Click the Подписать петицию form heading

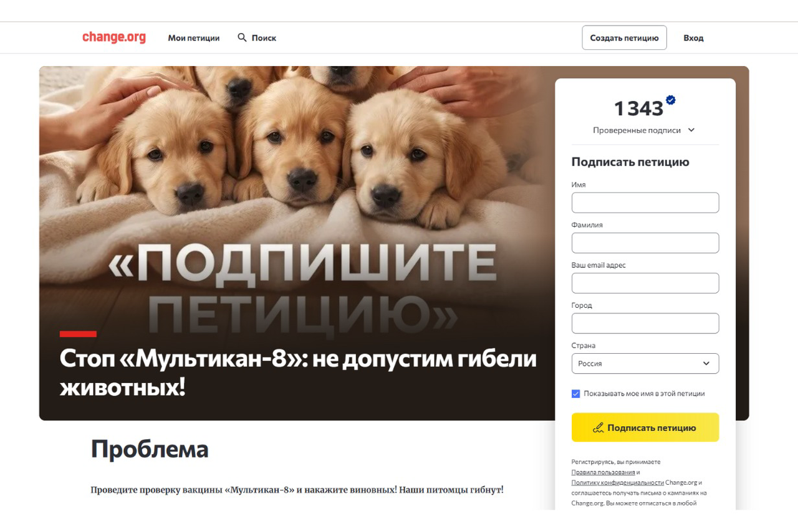630,162
